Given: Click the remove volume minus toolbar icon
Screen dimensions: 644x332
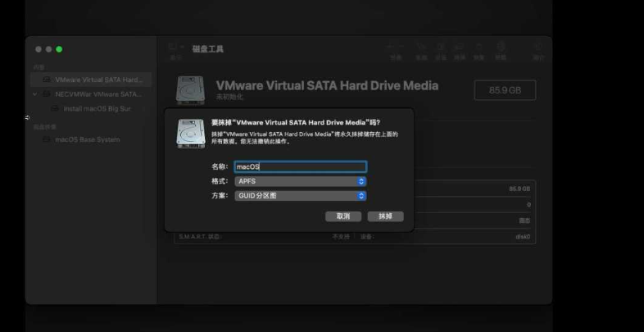Looking at the screenshot, I should pyautogui.click(x=401, y=47).
